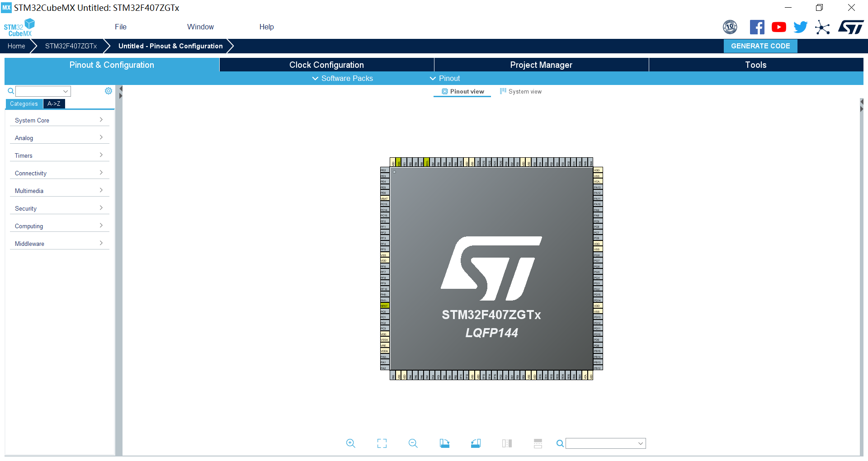Open the ST Twitter page

tap(800, 27)
